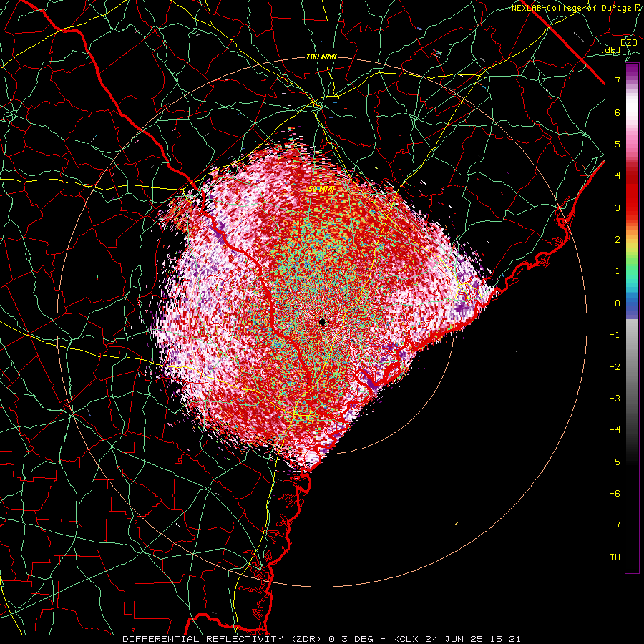This screenshot has height=644, width=644.
Task: Click the [dB] unit label
Action: [x=611, y=49]
